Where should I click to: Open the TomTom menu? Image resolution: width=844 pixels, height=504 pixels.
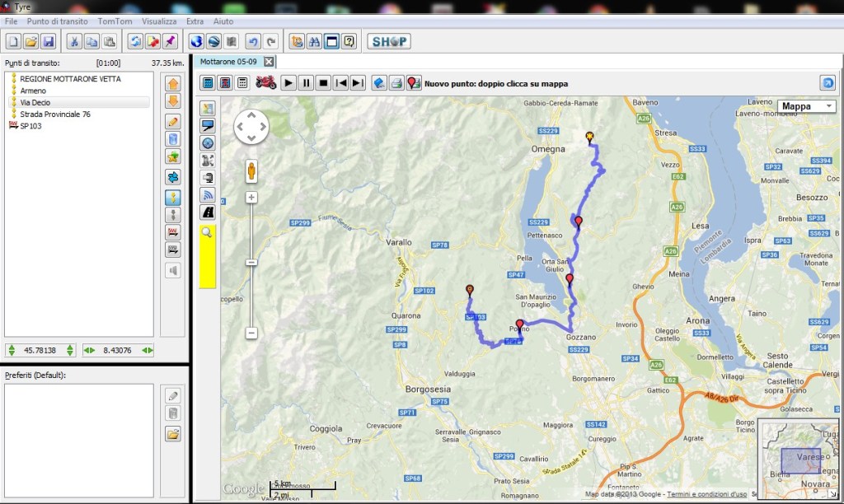(114, 21)
